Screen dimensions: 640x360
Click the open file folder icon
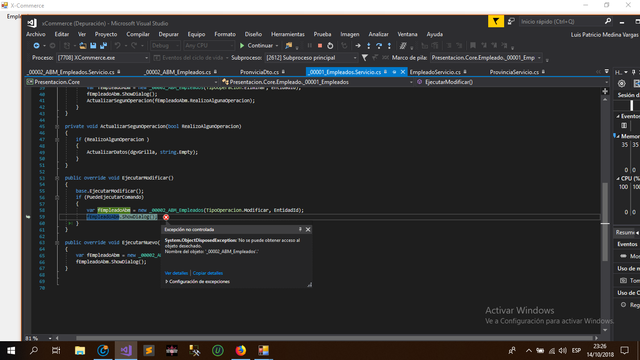(83, 46)
